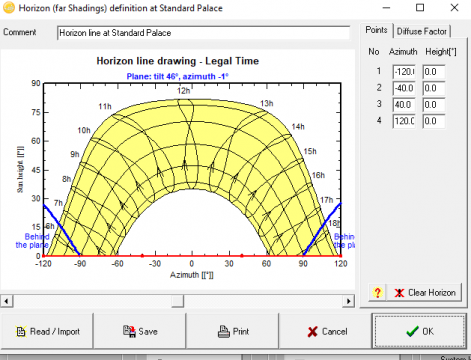The height and width of the screenshot is (360, 471).
Task: Confirm with the OK button
Action: 420,331
